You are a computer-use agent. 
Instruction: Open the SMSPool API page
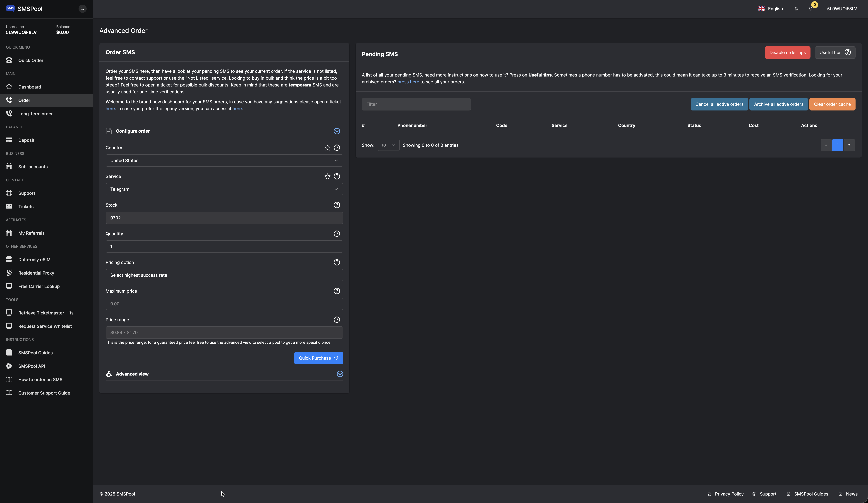click(32, 366)
